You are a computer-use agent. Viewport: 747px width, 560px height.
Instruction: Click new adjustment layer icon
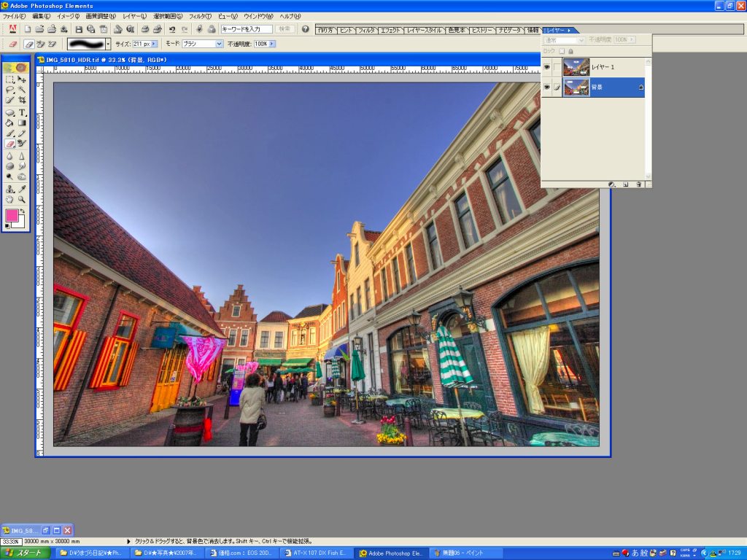click(612, 184)
